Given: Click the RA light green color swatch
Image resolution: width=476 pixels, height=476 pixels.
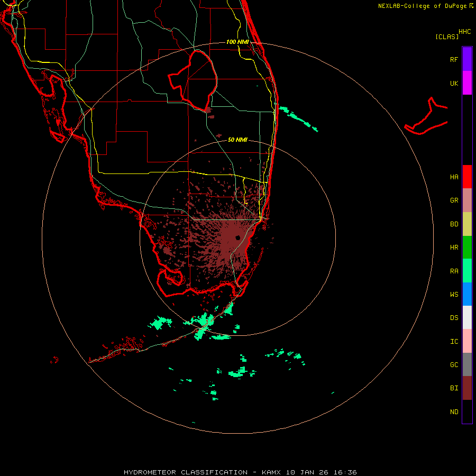Looking at the screenshot, I should pyautogui.click(x=467, y=271).
